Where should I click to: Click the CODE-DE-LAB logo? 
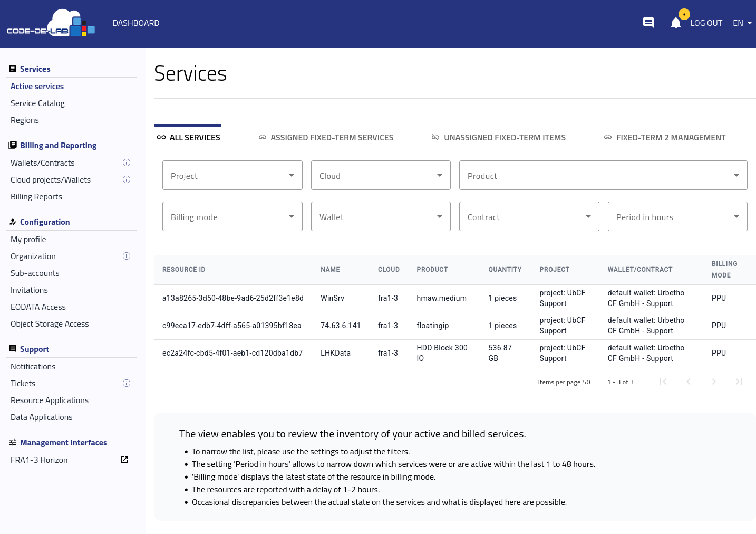pyautogui.click(x=51, y=23)
